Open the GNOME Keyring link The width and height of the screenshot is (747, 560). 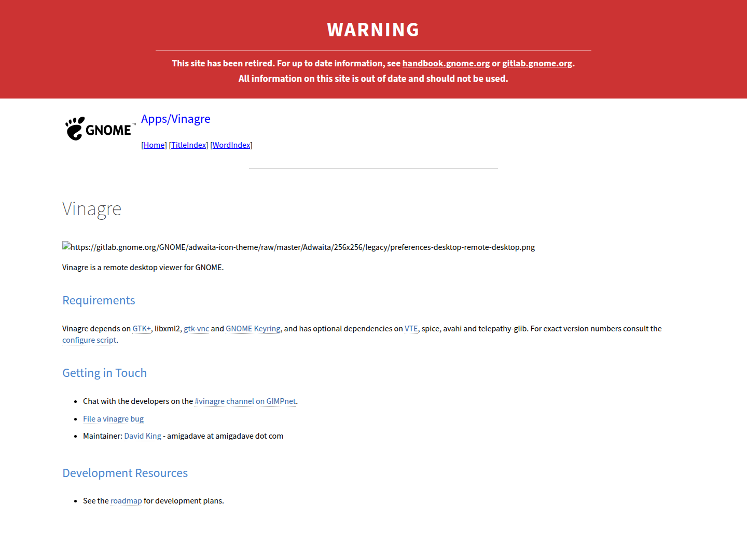253,329
